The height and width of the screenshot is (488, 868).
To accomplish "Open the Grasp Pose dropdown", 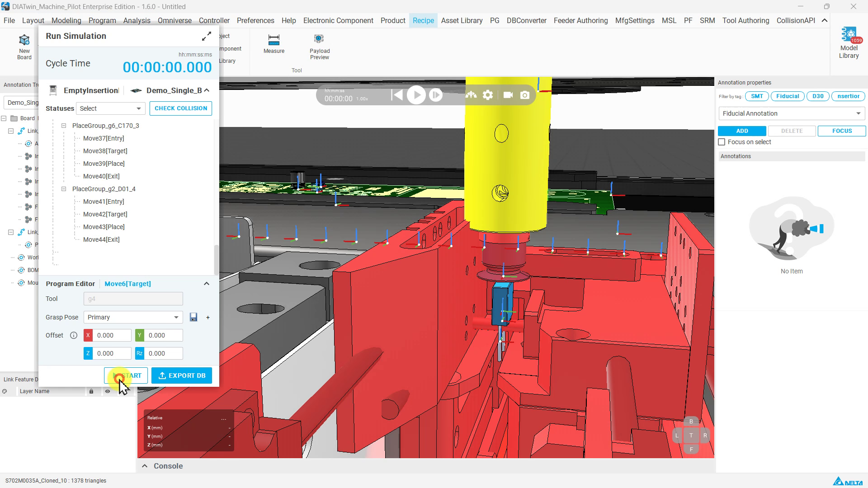I will click(x=133, y=317).
